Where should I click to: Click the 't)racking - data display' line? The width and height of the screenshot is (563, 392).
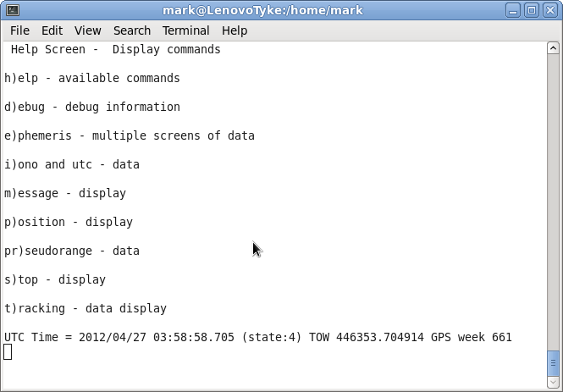(x=86, y=308)
